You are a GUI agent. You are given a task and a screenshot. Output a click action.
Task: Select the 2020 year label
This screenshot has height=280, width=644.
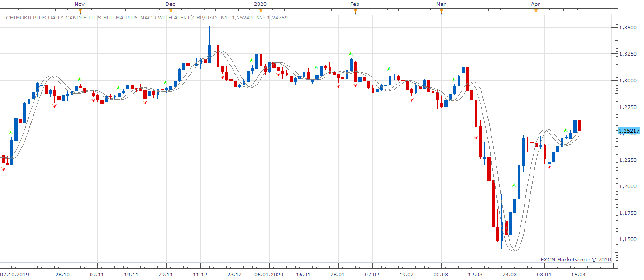260,4
